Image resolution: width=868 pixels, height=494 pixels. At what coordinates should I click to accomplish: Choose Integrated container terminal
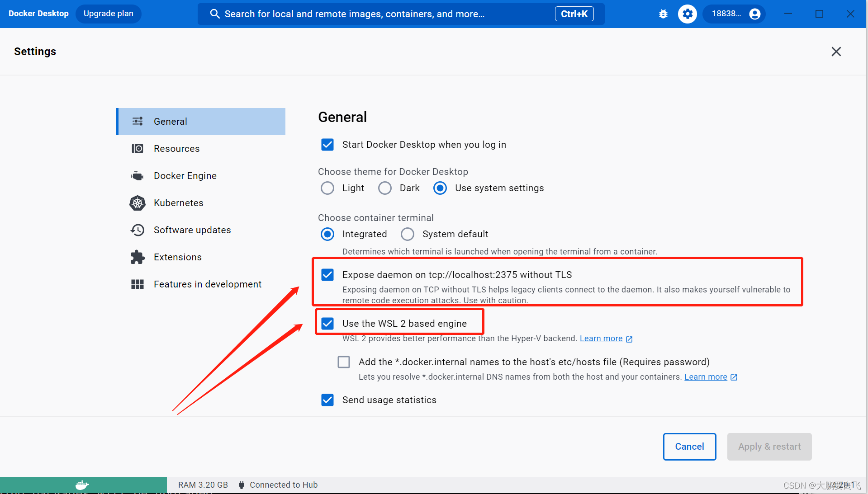(327, 234)
